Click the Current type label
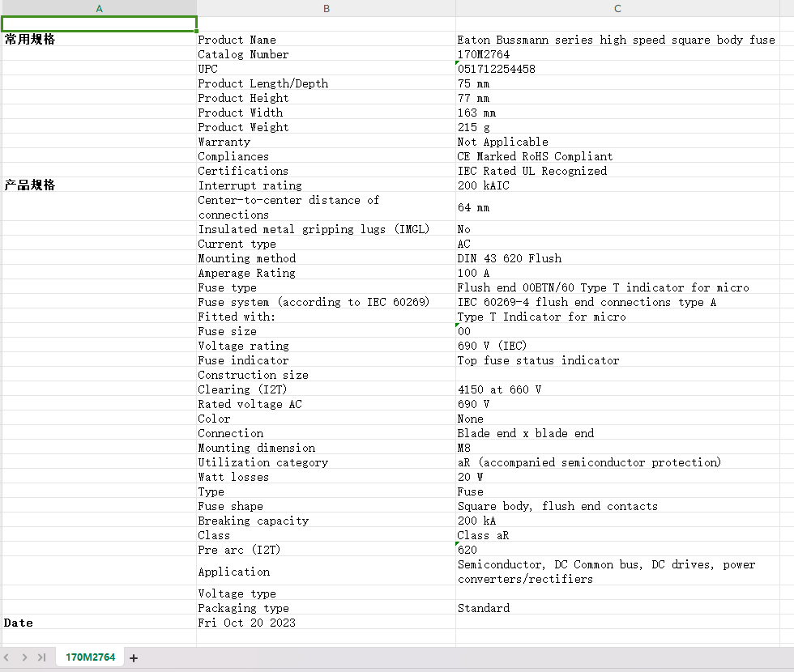This screenshot has width=794, height=672. tap(326, 244)
